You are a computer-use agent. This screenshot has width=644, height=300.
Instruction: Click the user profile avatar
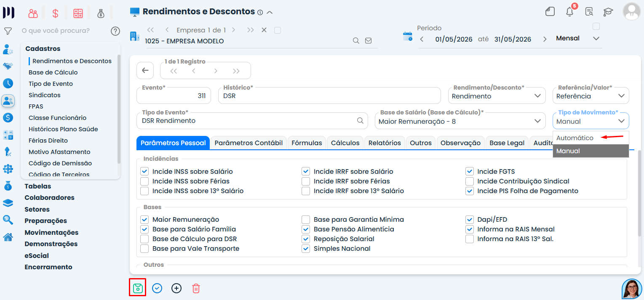click(631, 11)
